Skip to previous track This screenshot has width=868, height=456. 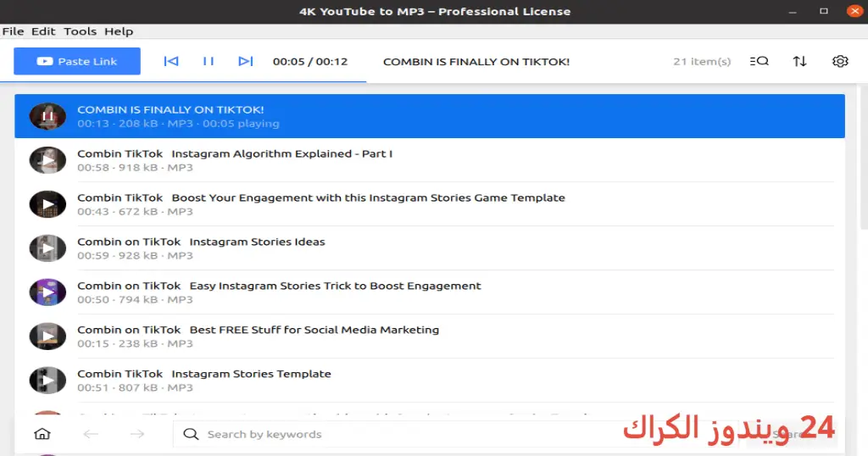(x=171, y=61)
